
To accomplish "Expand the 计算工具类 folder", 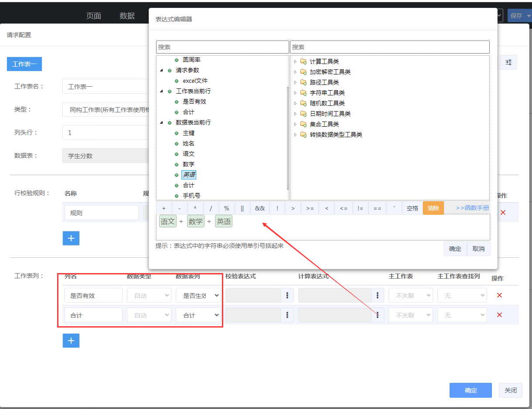I will pyautogui.click(x=295, y=61).
